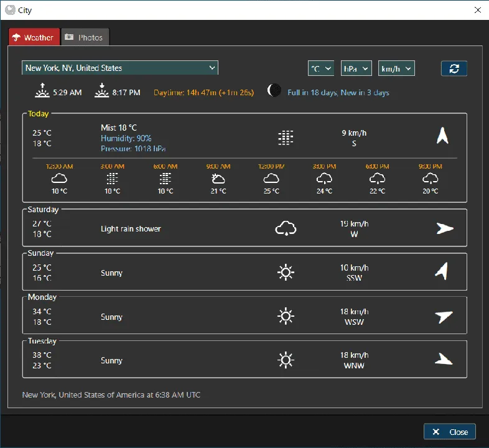Click the 9:00 PM 20 °C temperature
The image size is (489, 448).
pos(431,191)
